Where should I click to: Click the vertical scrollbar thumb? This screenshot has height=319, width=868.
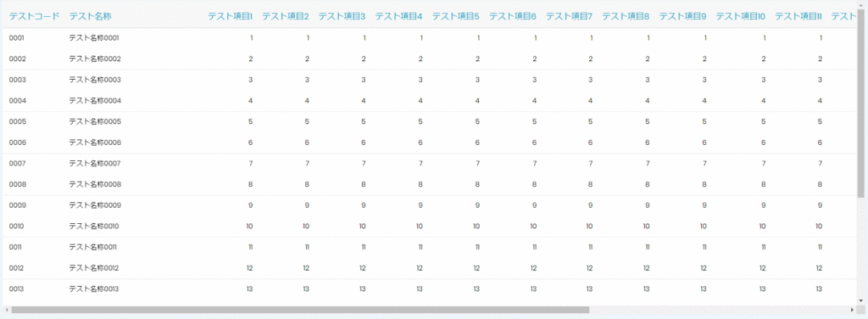[x=861, y=103]
